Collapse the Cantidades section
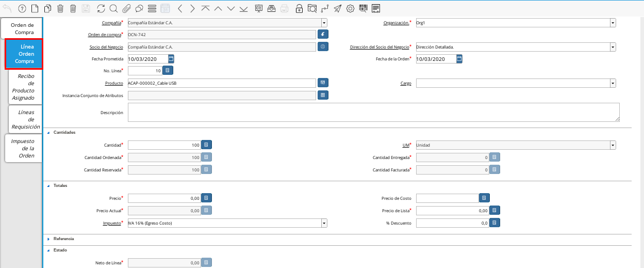Screen dimensions: 644x268 48,133
